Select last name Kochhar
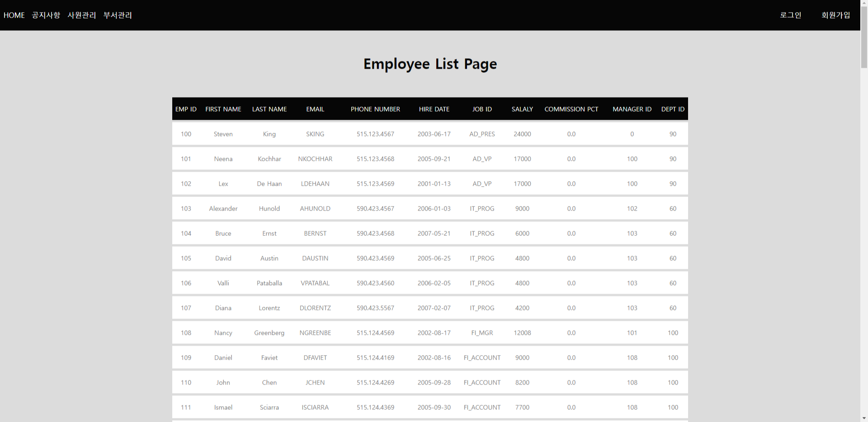Image resolution: width=868 pixels, height=422 pixels. [x=269, y=159]
